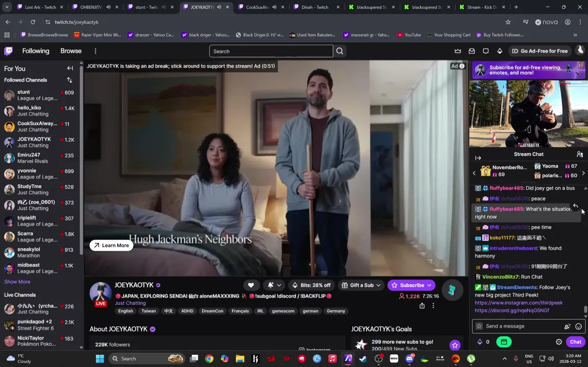
Task: Sort followed channels with arrows icon
Action: (x=69, y=80)
